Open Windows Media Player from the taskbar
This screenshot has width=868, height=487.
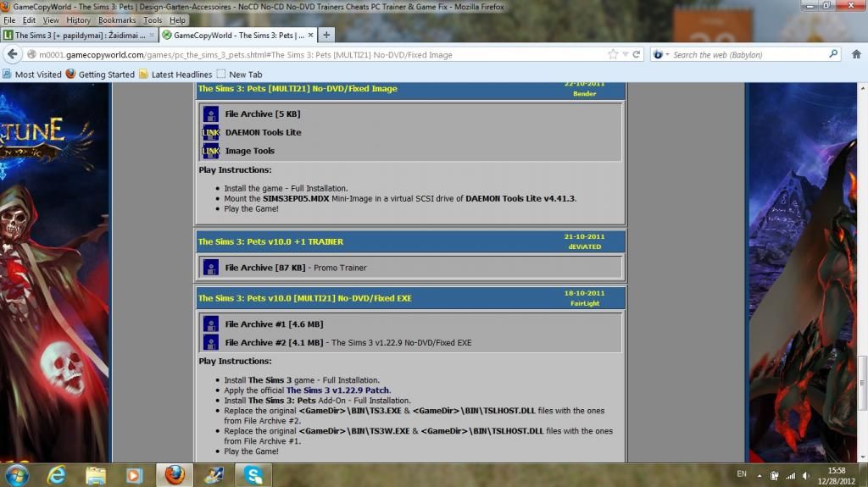click(135, 475)
